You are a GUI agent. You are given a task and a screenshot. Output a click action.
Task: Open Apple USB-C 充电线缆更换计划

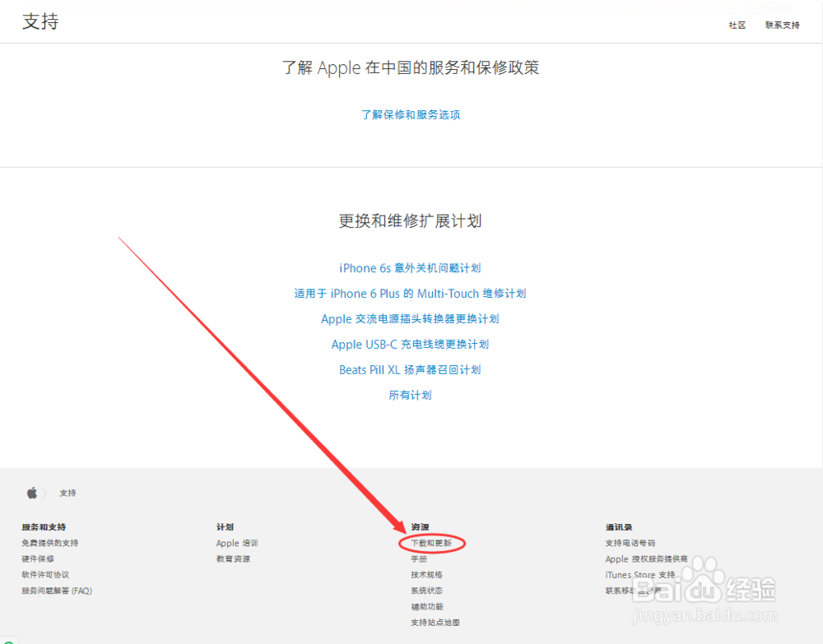[x=410, y=345]
